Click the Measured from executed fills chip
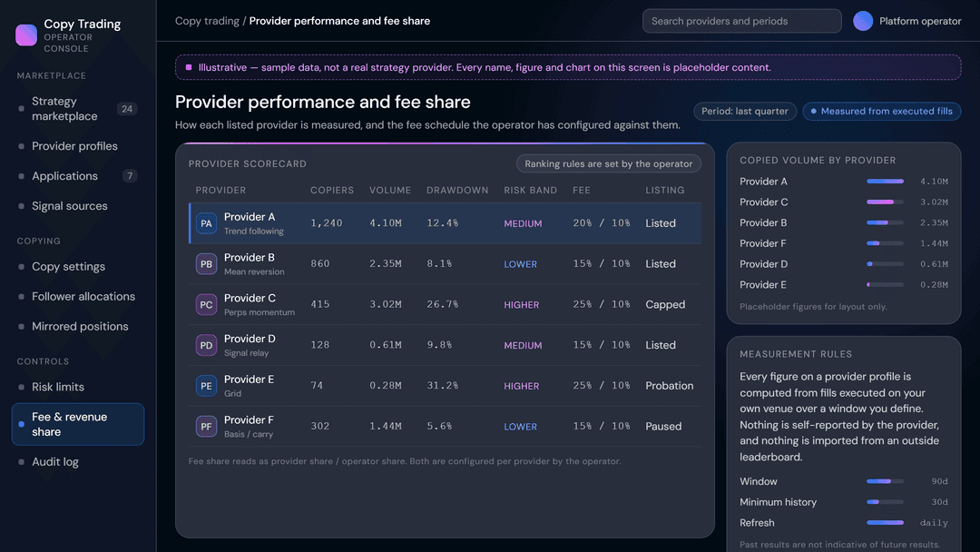980x552 pixels. (882, 112)
